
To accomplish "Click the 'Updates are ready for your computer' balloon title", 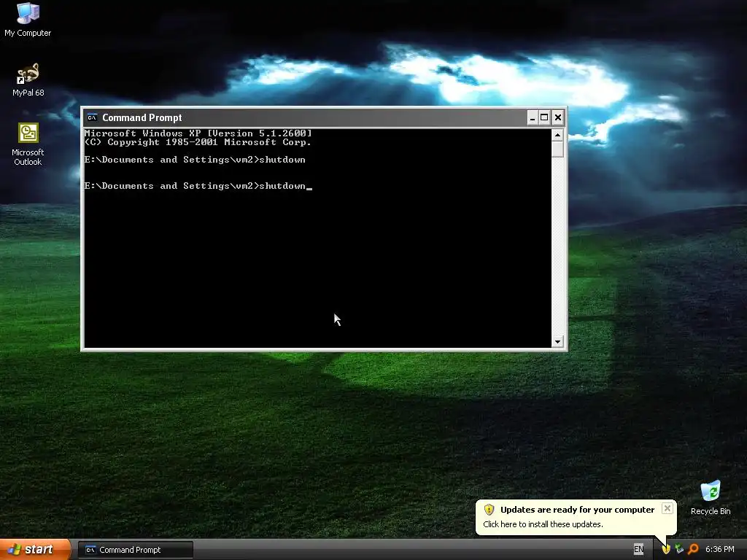I will (578, 510).
